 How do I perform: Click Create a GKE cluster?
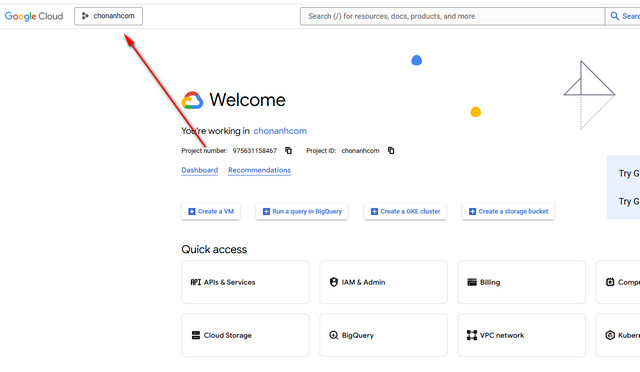tap(405, 212)
